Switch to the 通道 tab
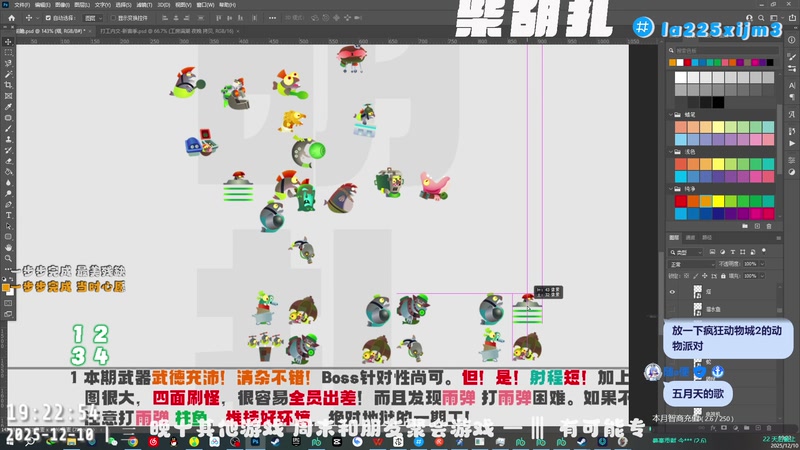800x450 pixels. coord(690,238)
